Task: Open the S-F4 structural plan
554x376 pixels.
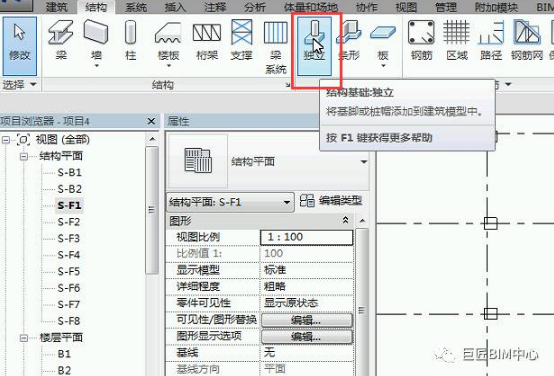Action: coord(69,255)
